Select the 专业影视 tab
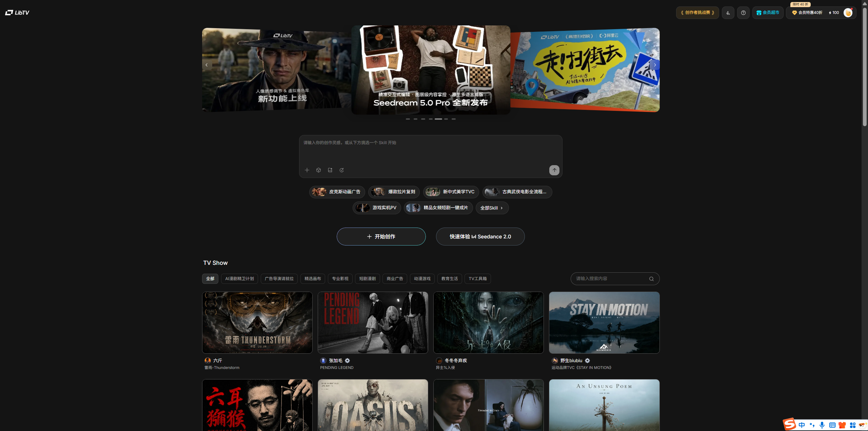Viewport: 868px width, 431px height. coord(340,279)
